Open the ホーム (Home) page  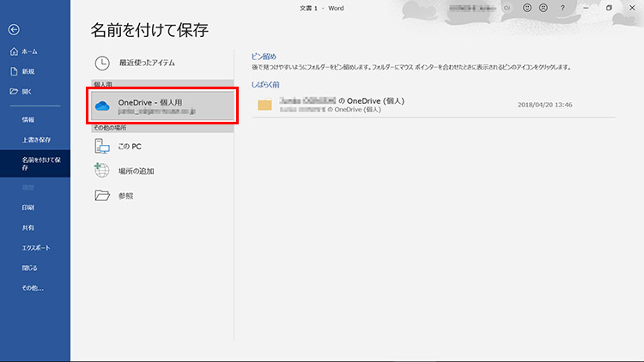[27, 52]
